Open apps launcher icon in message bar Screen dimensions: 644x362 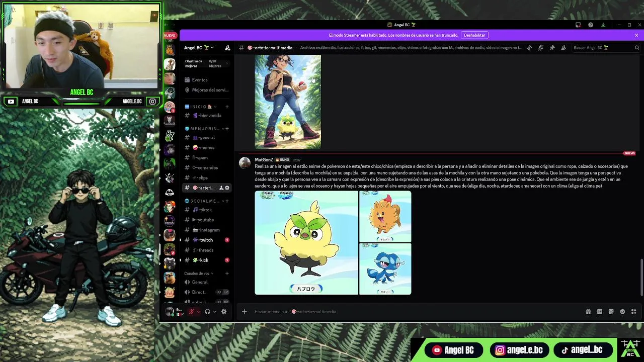[x=634, y=312]
